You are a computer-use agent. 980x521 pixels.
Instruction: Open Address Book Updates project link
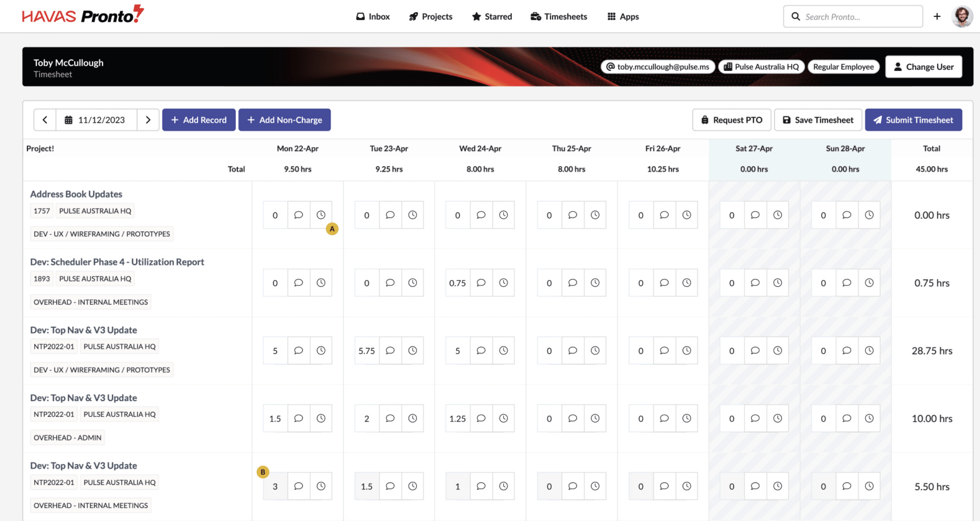pyautogui.click(x=76, y=194)
